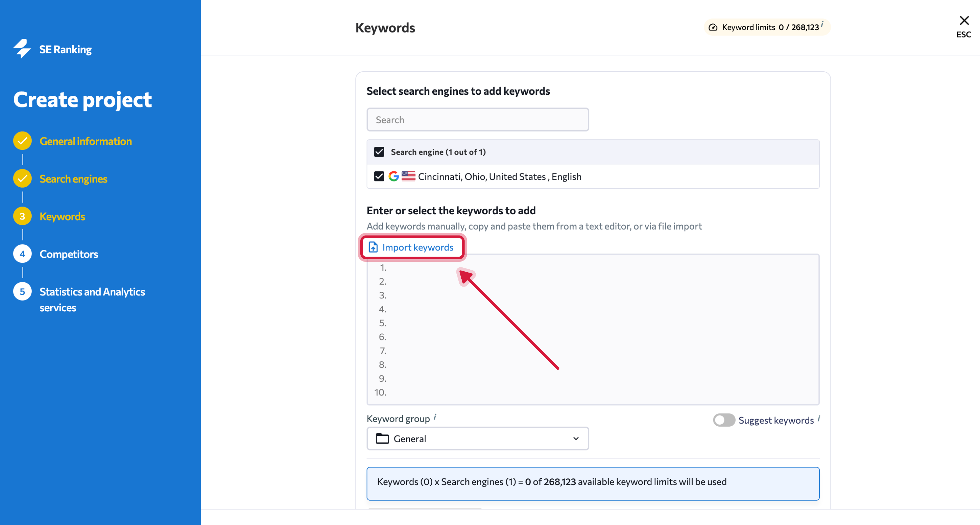
Task: Click the Create project heading
Action: click(82, 100)
